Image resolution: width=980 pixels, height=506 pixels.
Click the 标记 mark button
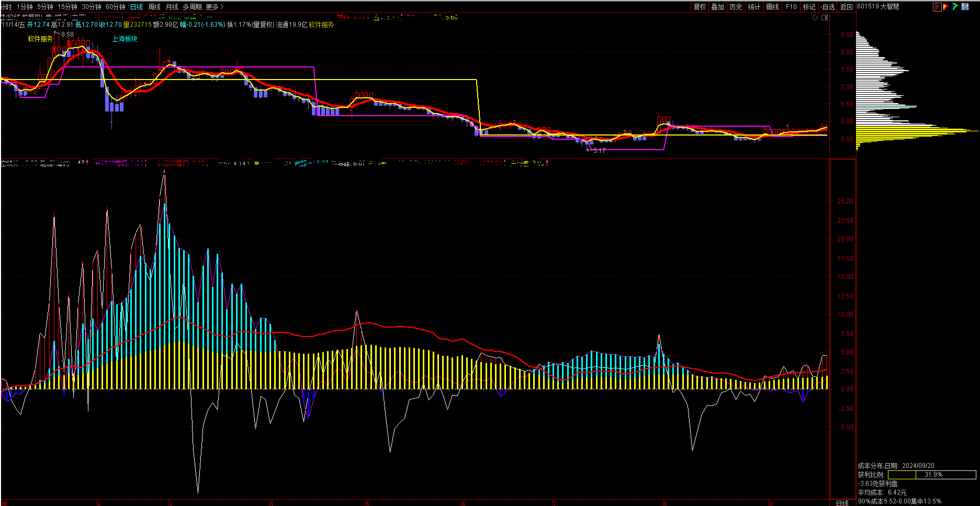click(809, 7)
